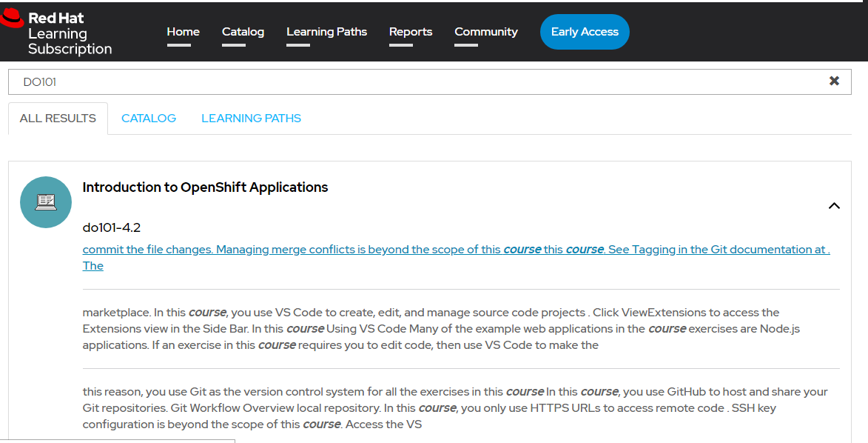Go to Learning Paths in the top navigation
The width and height of the screenshot is (868, 443).
pos(326,32)
